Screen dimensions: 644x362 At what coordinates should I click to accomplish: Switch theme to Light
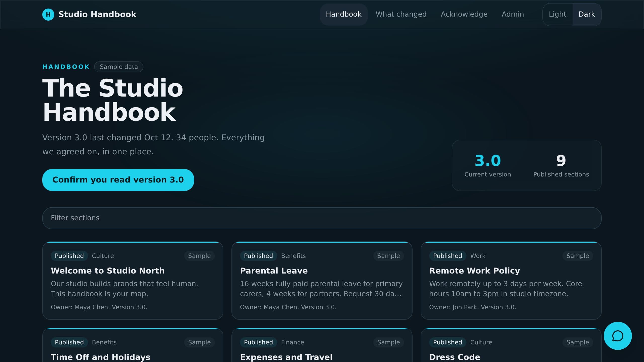pos(557,14)
